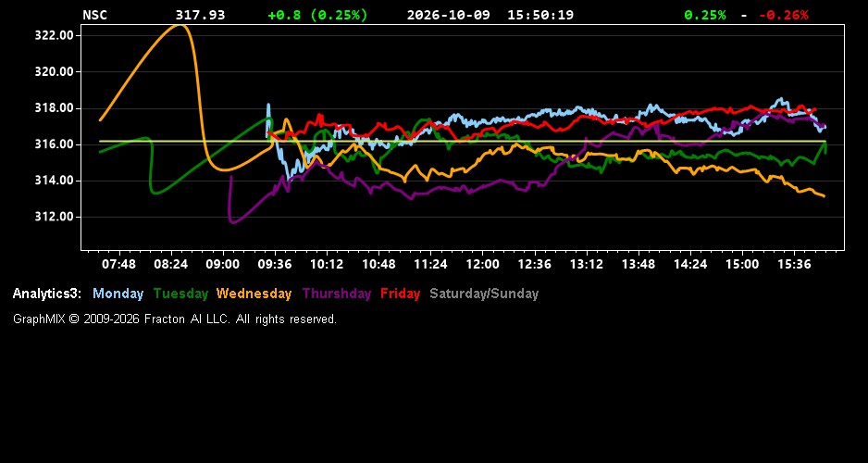Image resolution: width=868 pixels, height=463 pixels.
Task: Click the 09:00 time axis label
Action: pyautogui.click(x=222, y=264)
